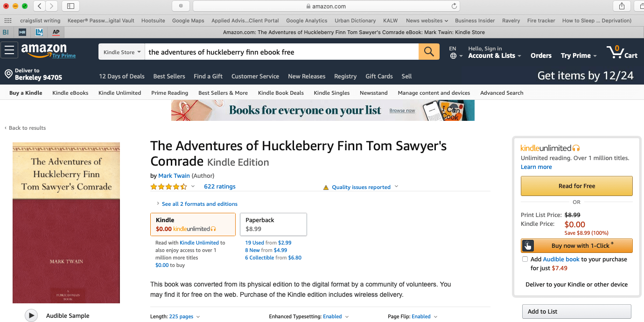Check Add Audible book to your purchase

[x=525, y=259]
